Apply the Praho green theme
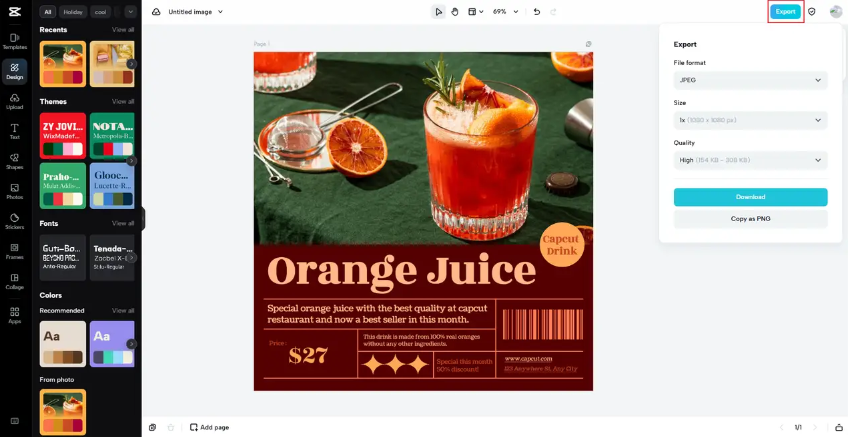Image resolution: width=848 pixels, height=437 pixels. pos(63,186)
